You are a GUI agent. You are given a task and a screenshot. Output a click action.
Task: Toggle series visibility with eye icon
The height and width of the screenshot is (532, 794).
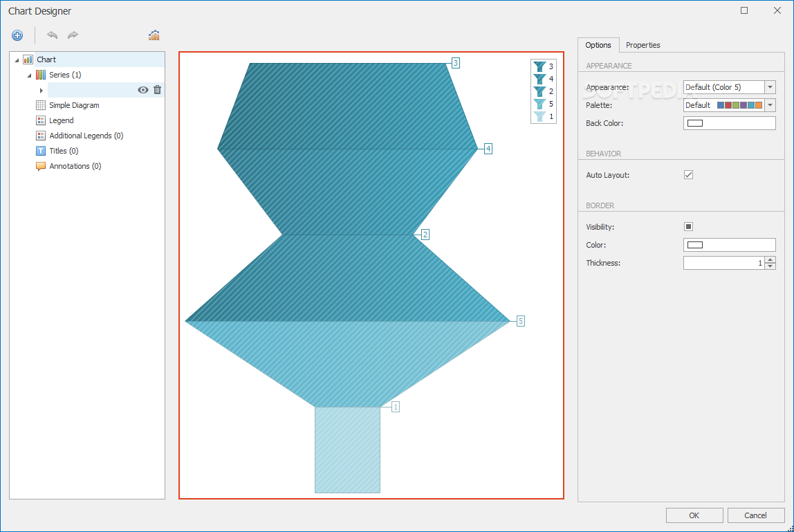[143, 90]
